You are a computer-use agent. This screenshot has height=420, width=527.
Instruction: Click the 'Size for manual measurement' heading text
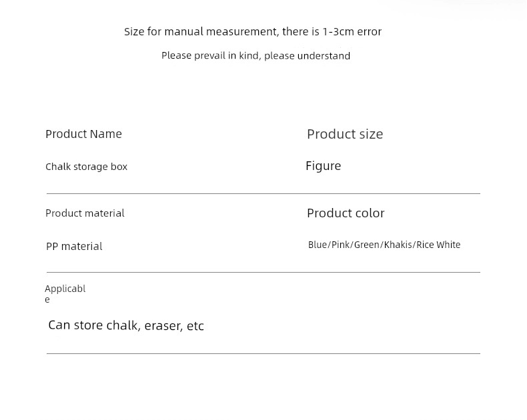pyautogui.click(x=253, y=31)
